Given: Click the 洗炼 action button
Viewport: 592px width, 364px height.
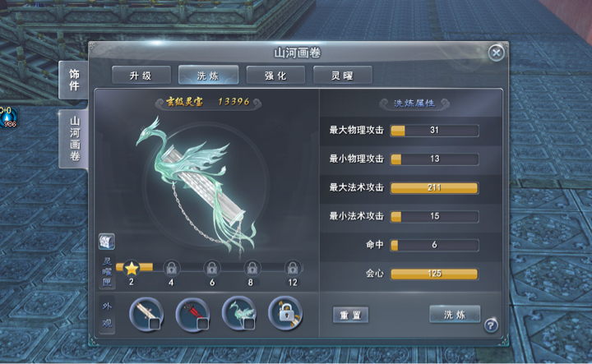Looking at the screenshot, I should click(455, 314).
